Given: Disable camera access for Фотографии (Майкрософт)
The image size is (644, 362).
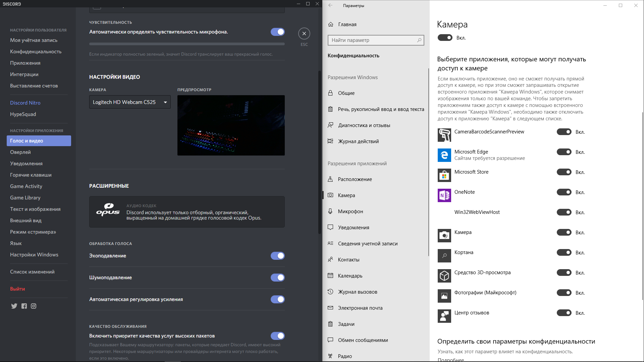Looking at the screenshot, I should point(564,293).
